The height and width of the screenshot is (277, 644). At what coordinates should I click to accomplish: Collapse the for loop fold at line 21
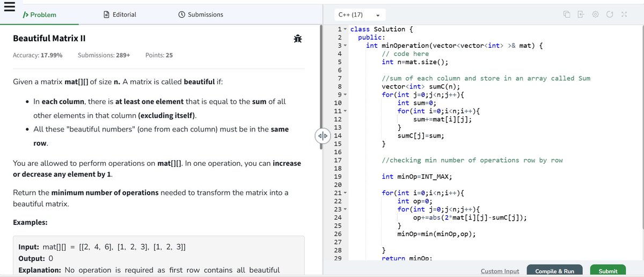[346, 193]
